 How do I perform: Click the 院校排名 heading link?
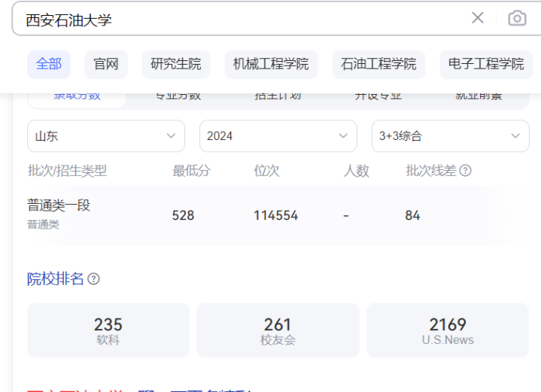click(55, 279)
